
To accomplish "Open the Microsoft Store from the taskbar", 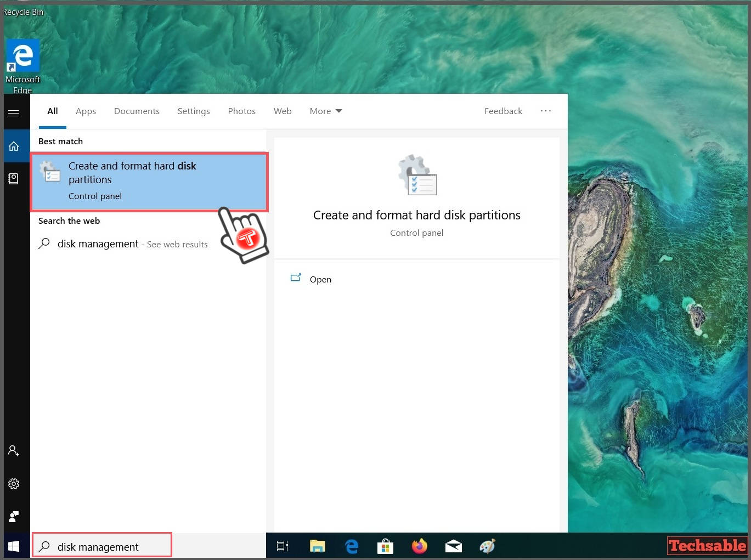I will (385, 546).
